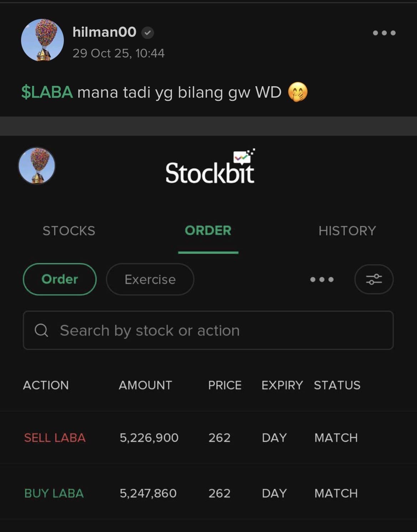Switch to the STOCKS tab
The height and width of the screenshot is (532, 417).
point(69,231)
